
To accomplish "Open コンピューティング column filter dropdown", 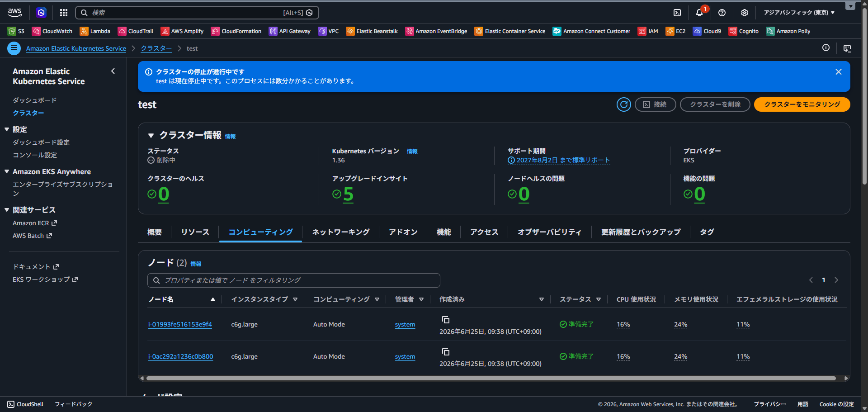I will (x=377, y=299).
